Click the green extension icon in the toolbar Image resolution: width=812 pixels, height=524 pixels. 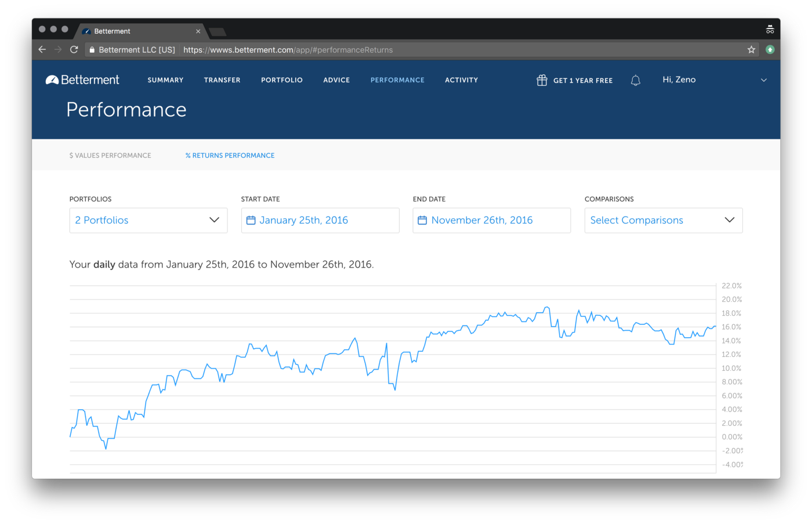point(770,49)
